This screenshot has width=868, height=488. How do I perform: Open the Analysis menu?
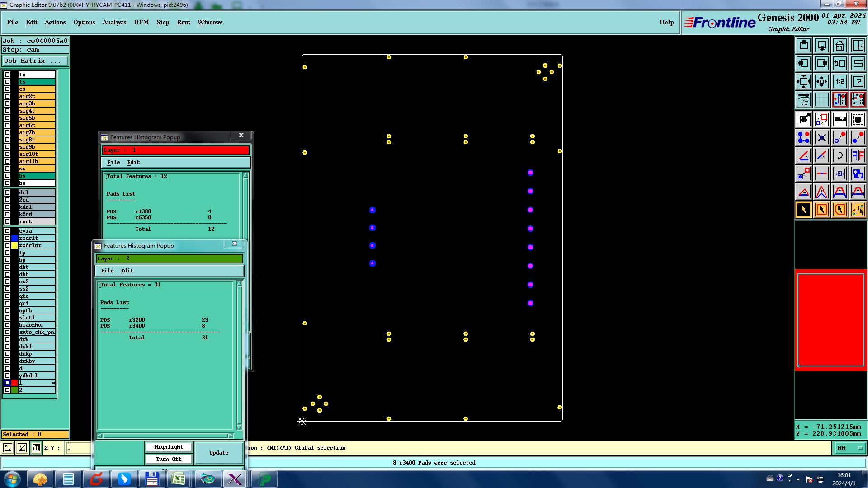click(x=114, y=22)
